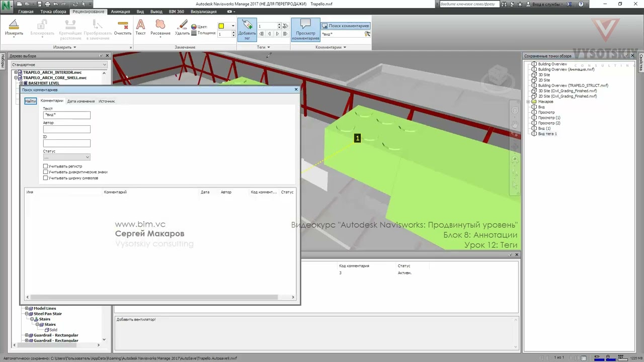Expand the Теги panel dropdown
The width and height of the screenshot is (644, 362).
pyautogui.click(x=264, y=47)
